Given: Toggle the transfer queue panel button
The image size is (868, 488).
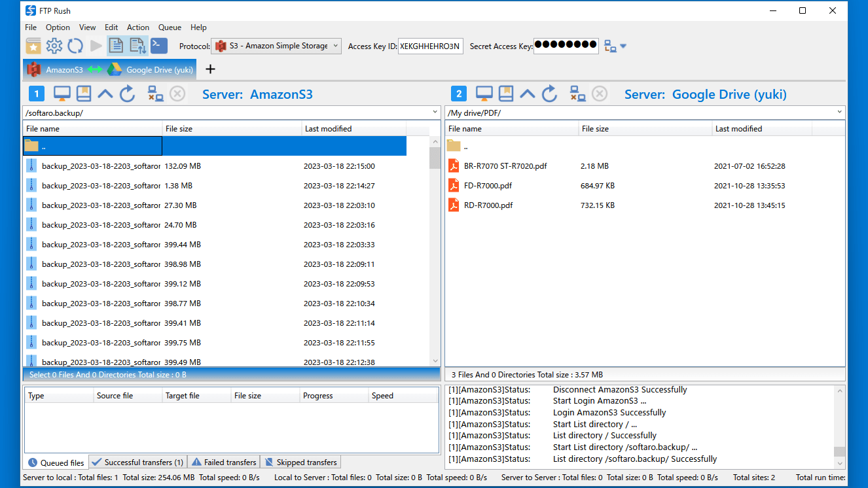Looking at the screenshot, I should pyautogui.click(x=137, y=46).
